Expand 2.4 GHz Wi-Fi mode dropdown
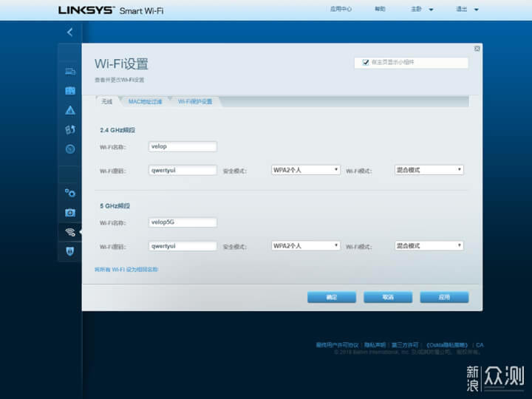This screenshot has height=399, width=532. click(429, 170)
